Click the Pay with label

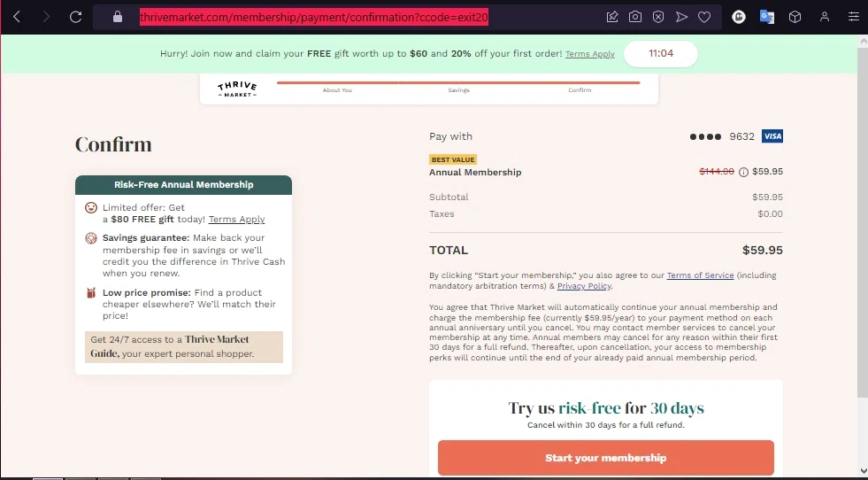(450, 136)
